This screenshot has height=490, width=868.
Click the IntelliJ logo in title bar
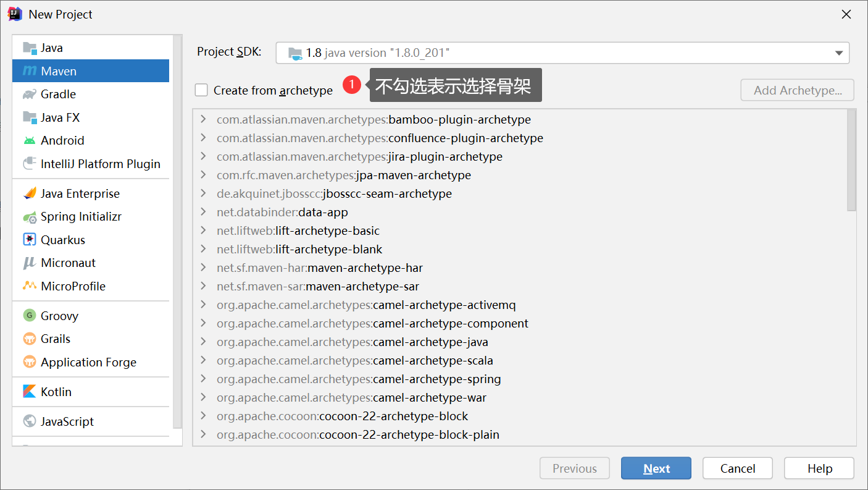[15, 14]
